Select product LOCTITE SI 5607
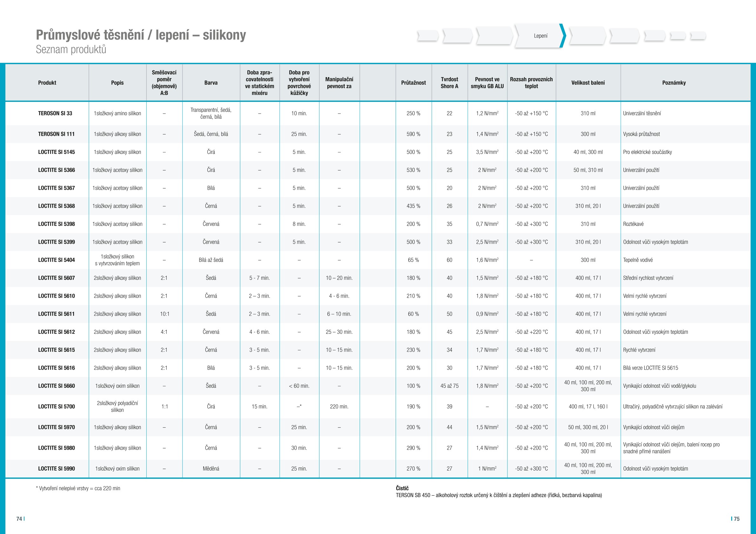756x534 pixels. pos(56,278)
